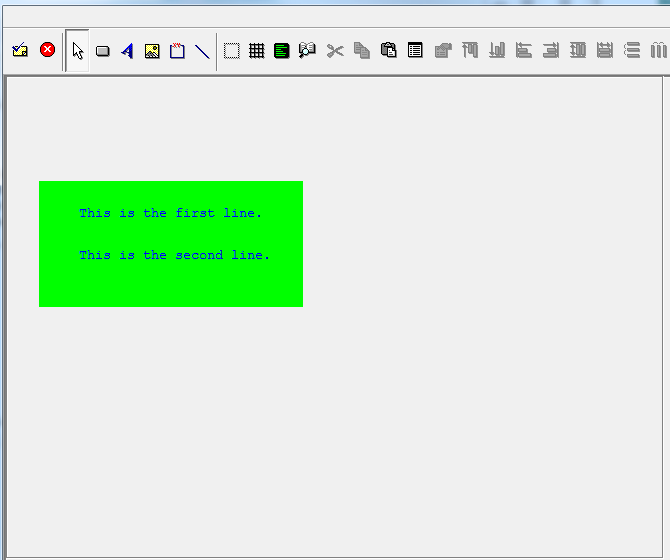
Task: Click the align bottom edges icon
Action: pyautogui.click(x=497, y=50)
